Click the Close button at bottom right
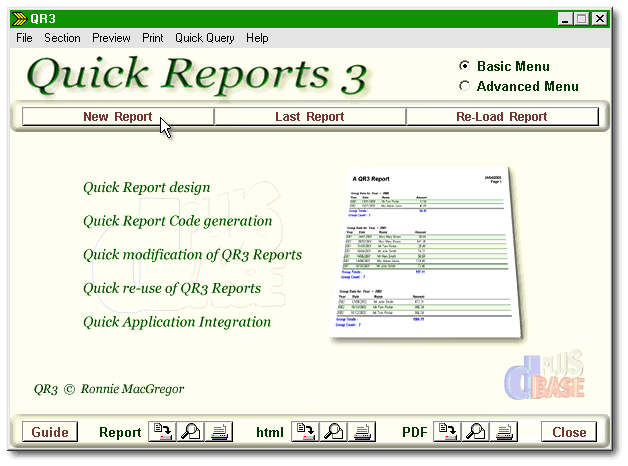This screenshot has height=466, width=628. click(x=569, y=432)
